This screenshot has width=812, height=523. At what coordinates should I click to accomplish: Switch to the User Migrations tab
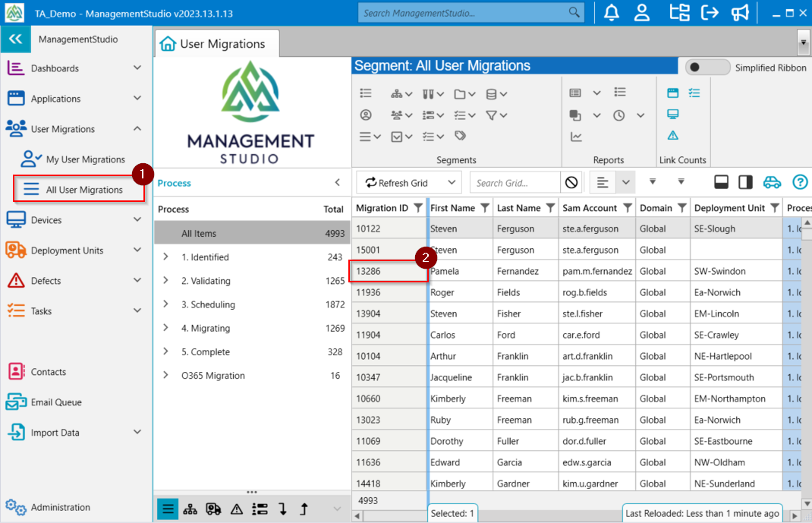tap(216, 43)
